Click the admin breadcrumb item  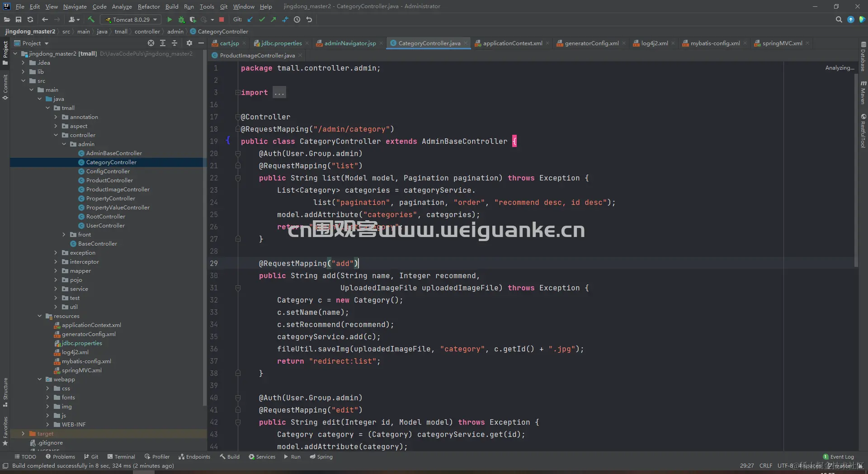(175, 32)
